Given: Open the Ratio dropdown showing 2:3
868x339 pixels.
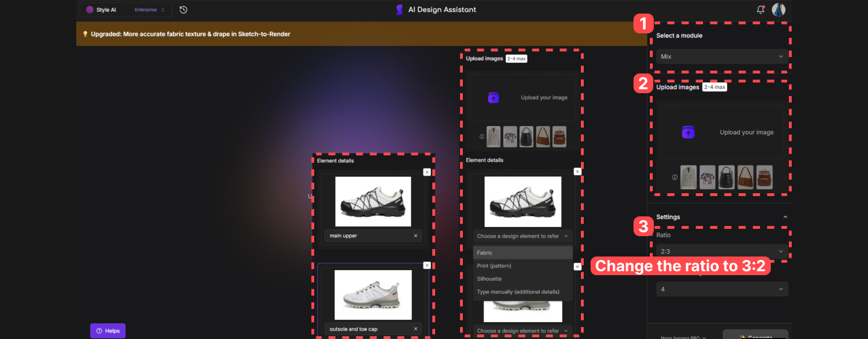Looking at the screenshot, I should pyautogui.click(x=722, y=251).
